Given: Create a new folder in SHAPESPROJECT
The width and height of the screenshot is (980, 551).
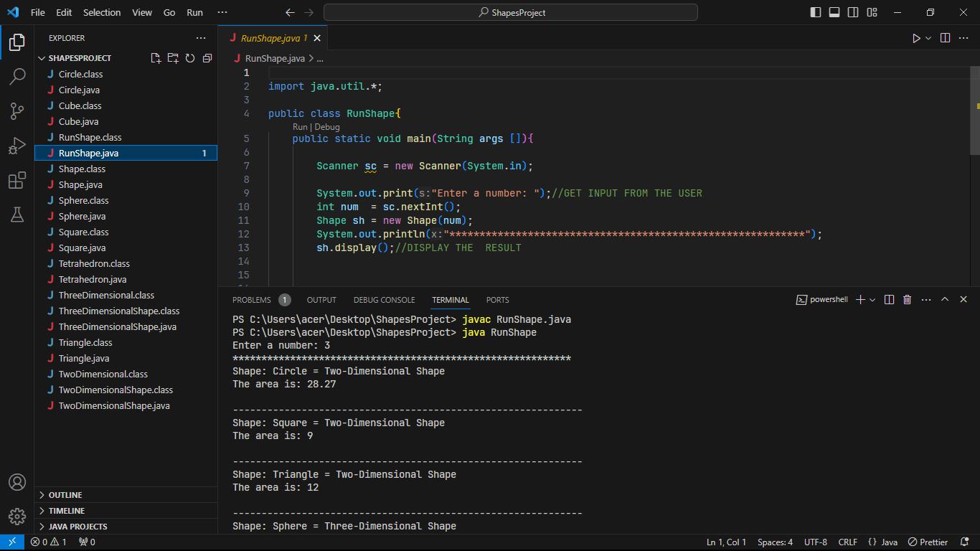Looking at the screenshot, I should coord(173,58).
